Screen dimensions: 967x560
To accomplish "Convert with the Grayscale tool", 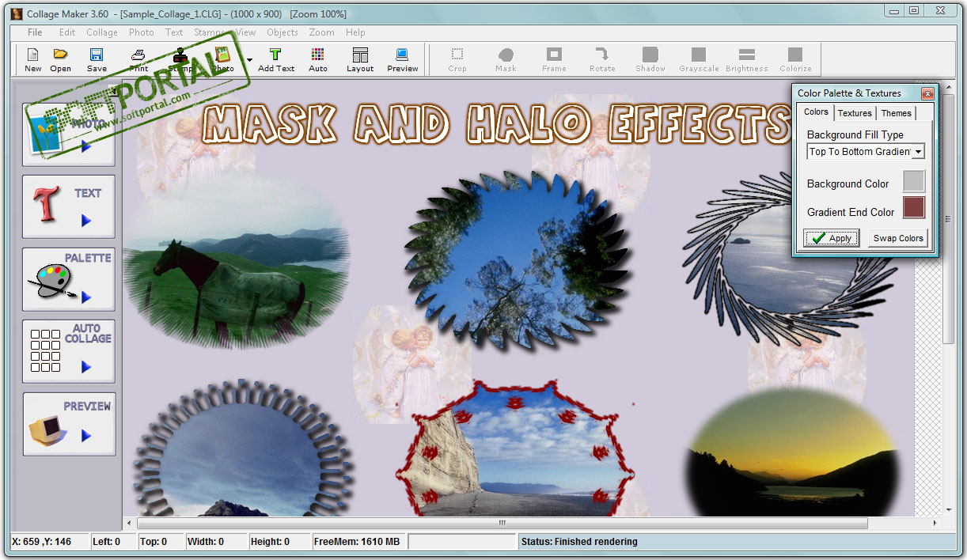I will click(x=699, y=59).
